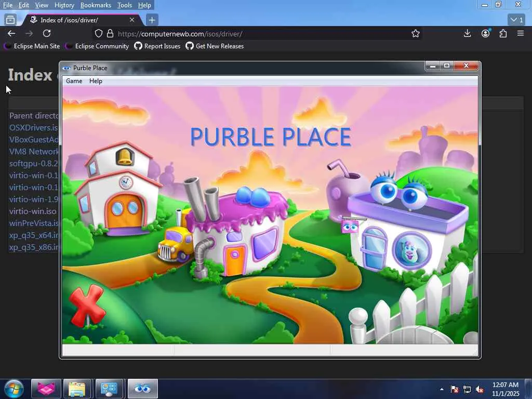
Task: Open a new browser tab
Action: click(152, 20)
